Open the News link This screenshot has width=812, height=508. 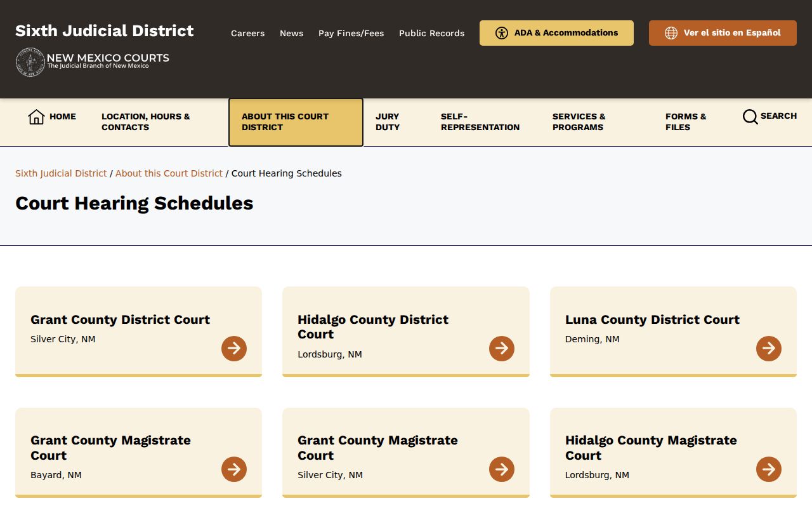pos(291,33)
